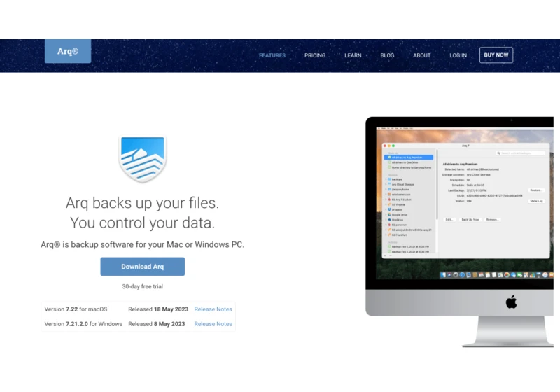Open the About page
Viewport: 560px width, 392px height.
tap(421, 55)
